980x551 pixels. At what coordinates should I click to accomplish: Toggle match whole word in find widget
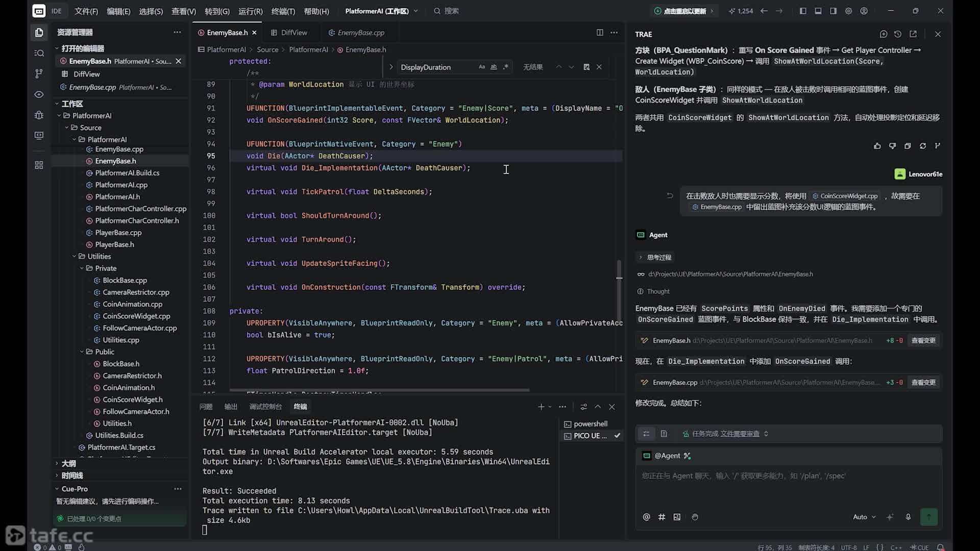[x=494, y=67]
